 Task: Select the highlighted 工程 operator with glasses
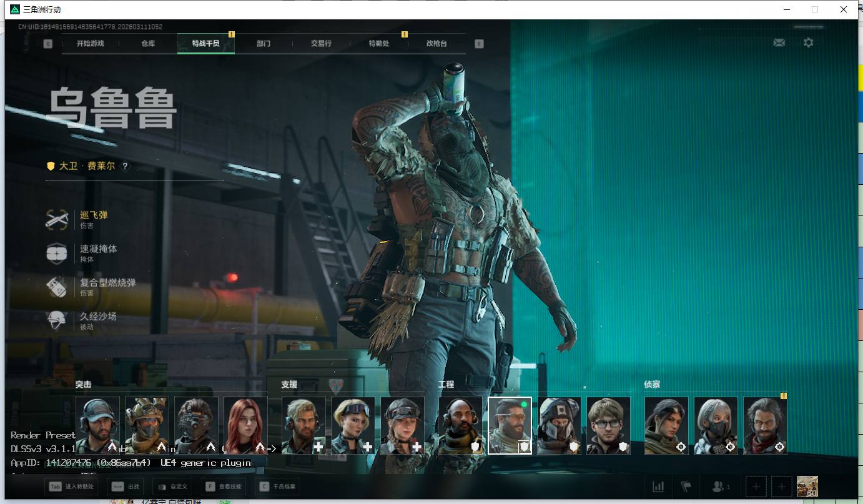tap(510, 425)
